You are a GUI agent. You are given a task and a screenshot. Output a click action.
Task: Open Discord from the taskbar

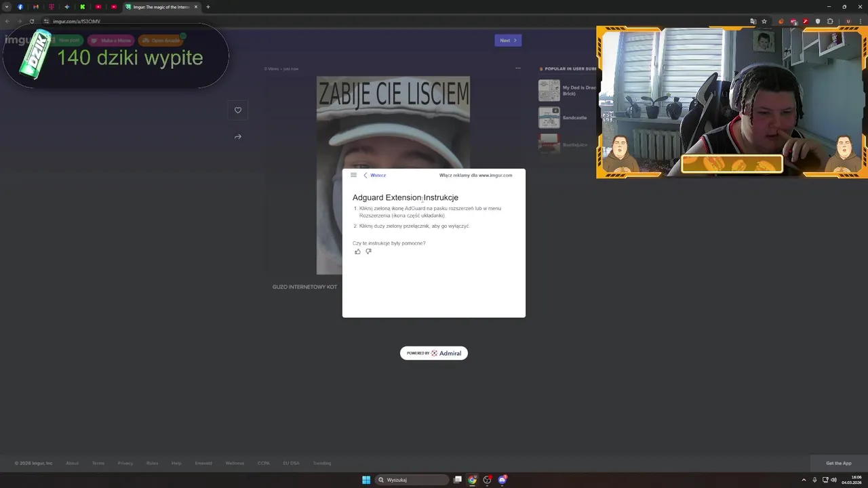502,480
